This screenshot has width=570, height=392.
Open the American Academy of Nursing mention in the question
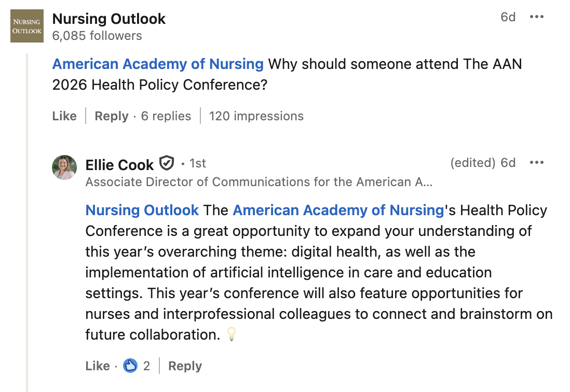(158, 64)
